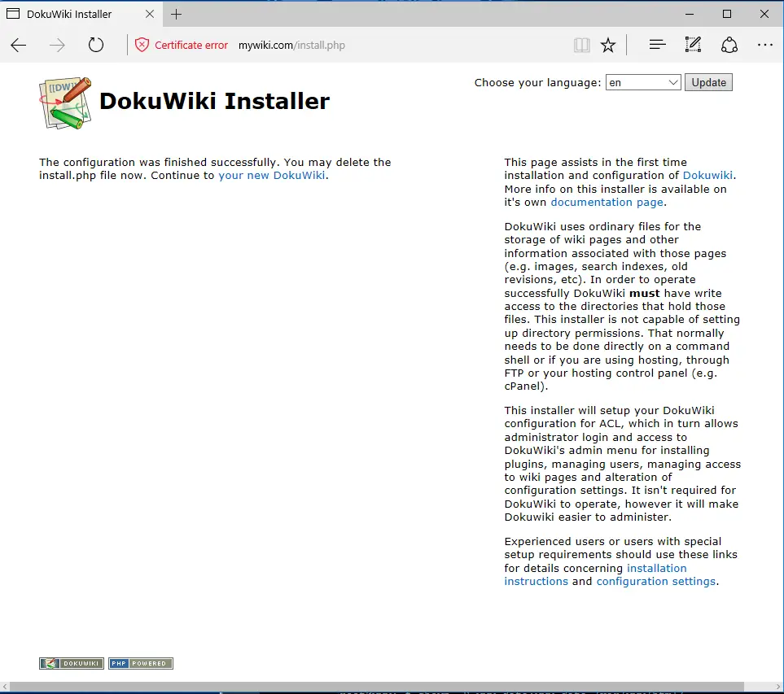The height and width of the screenshot is (694, 784).
Task: Maximize the browser window
Action: [x=727, y=14]
